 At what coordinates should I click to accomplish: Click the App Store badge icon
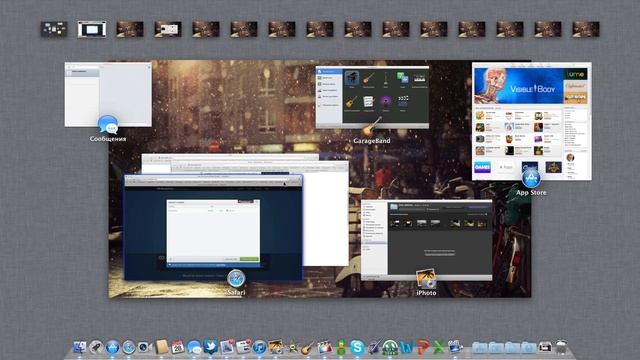[531, 178]
